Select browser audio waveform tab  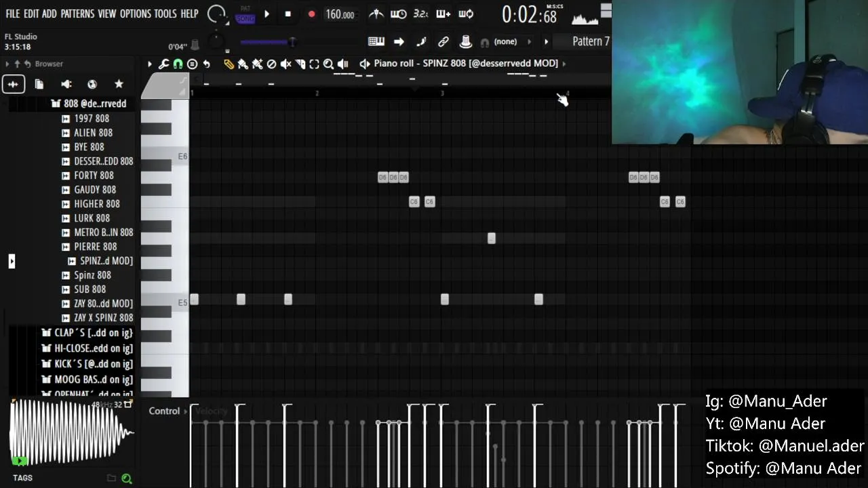[x=13, y=84]
